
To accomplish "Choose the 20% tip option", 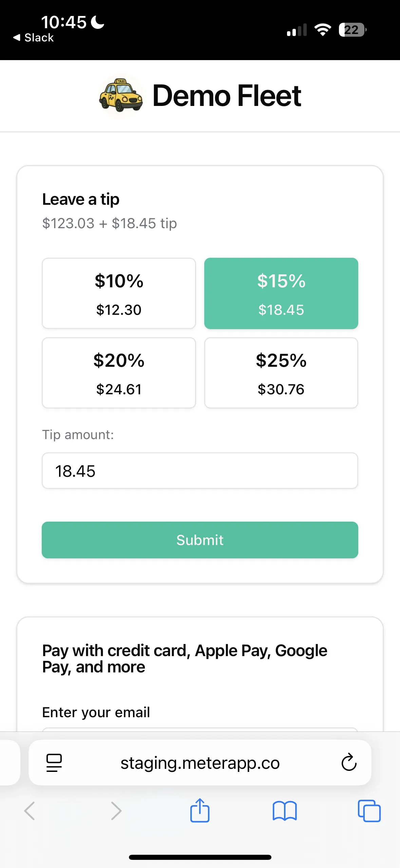I will 119,373.
